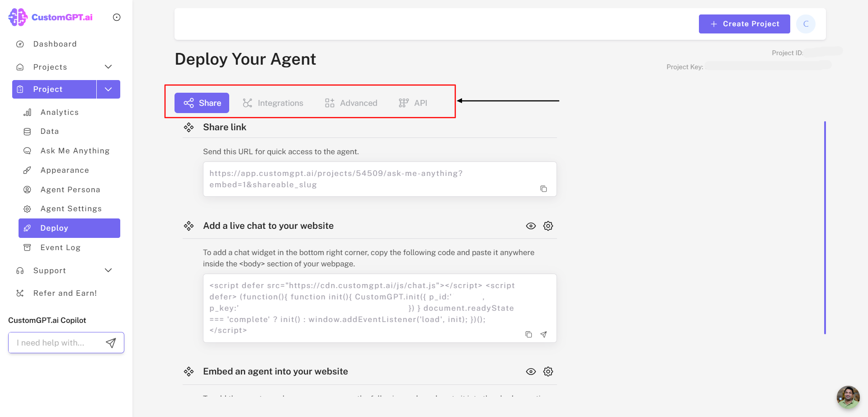Click the CustomGPT.ai brain logo
This screenshot has width=868, height=417.
pyautogui.click(x=18, y=17)
